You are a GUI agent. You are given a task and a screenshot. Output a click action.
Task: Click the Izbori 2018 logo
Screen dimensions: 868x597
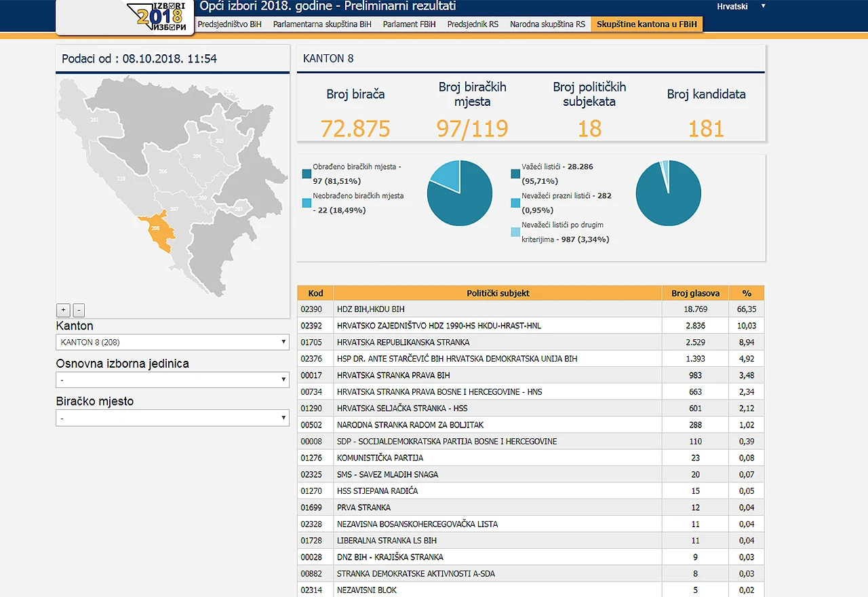click(156, 17)
